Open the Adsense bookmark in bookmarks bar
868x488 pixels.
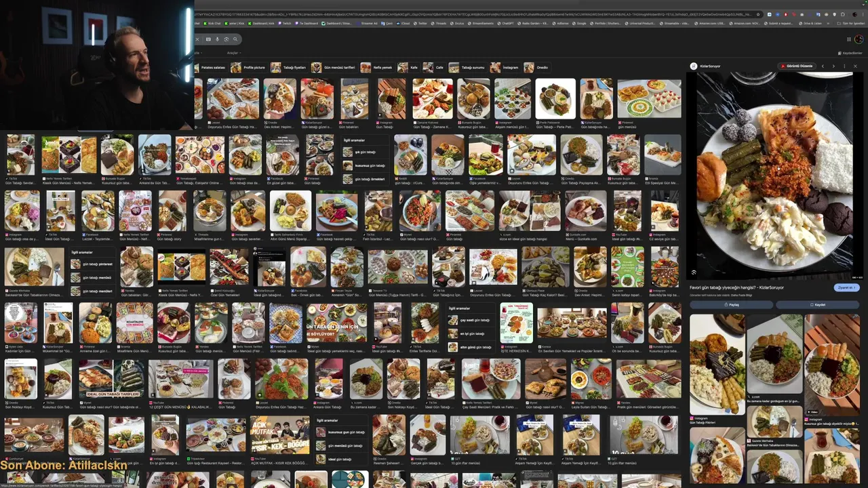click(560, 23)
